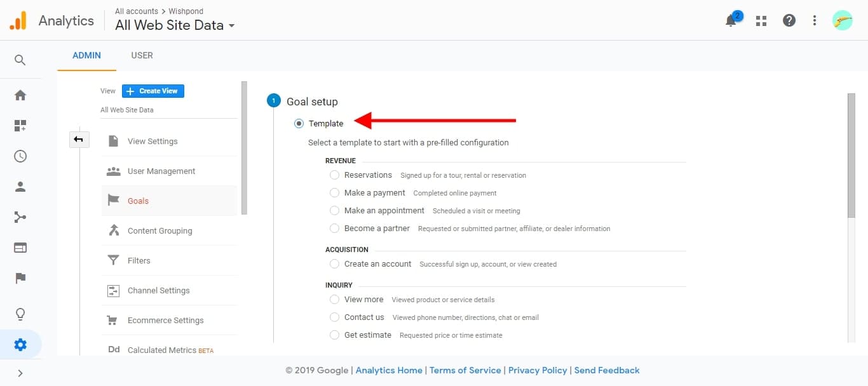Select the Reservations template option
The image size is (868, 386).
pyautogui.click(x=334, y=175)
